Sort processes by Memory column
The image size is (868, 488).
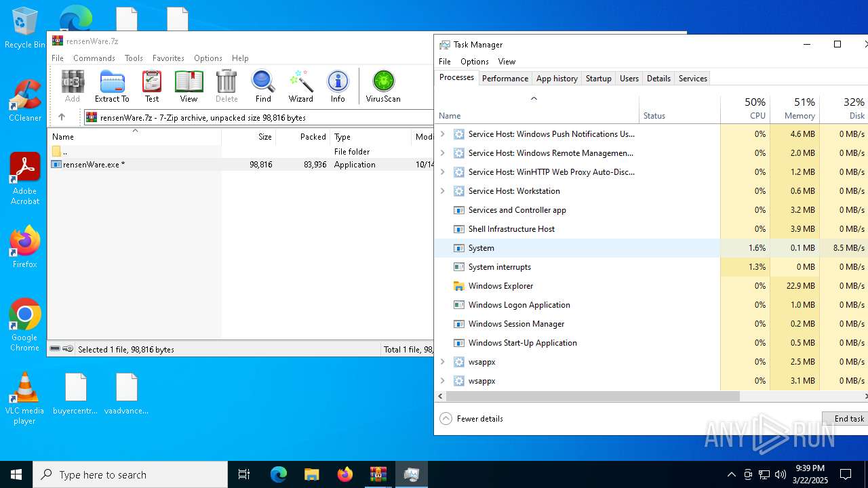(795, 108)
